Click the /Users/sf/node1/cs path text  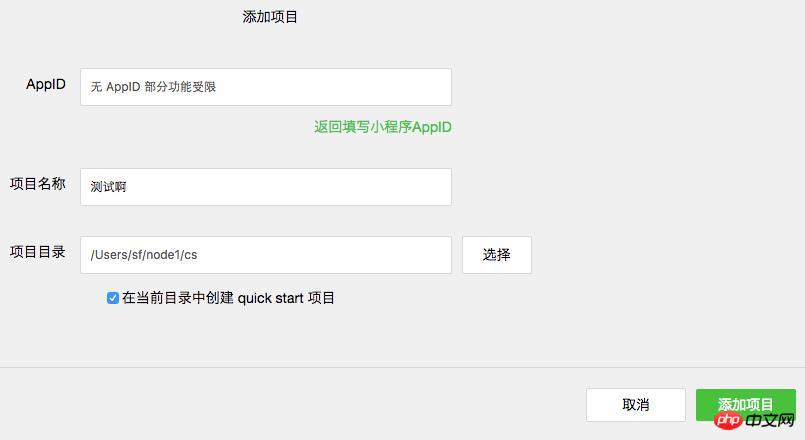click(x=144, y=255)
